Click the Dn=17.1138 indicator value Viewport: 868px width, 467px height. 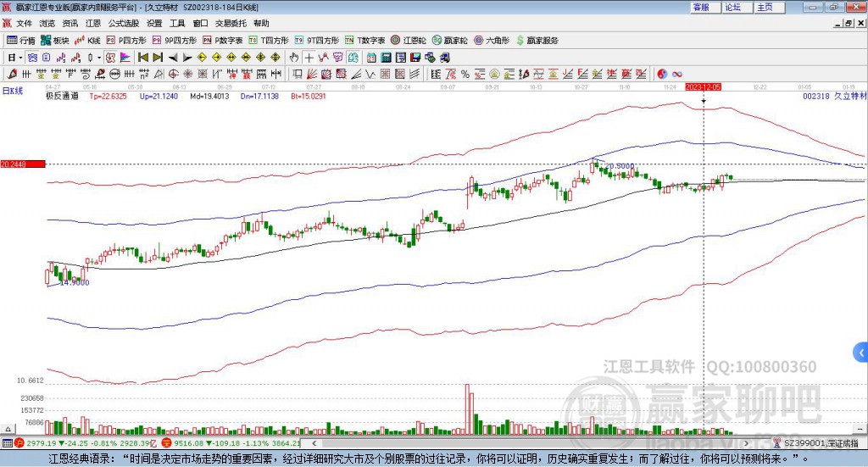(x=259, y=96)
